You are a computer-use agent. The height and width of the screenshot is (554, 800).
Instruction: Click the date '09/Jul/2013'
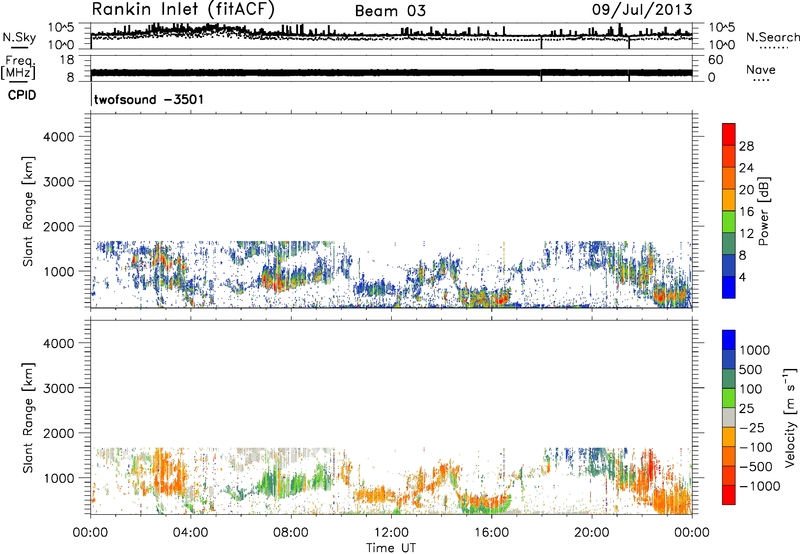tap(642, 10)
